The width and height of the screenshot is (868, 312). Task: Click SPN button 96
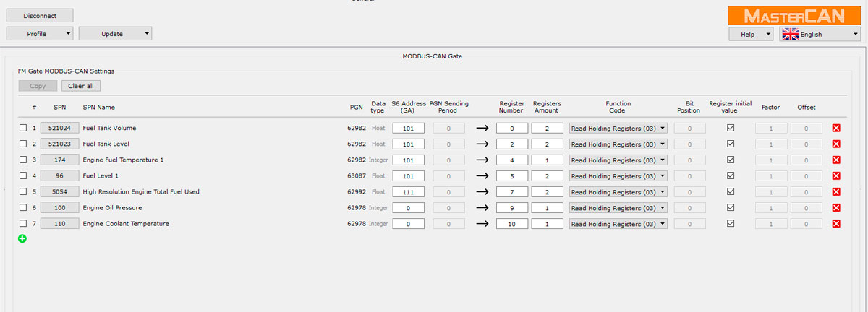point(59,175)
